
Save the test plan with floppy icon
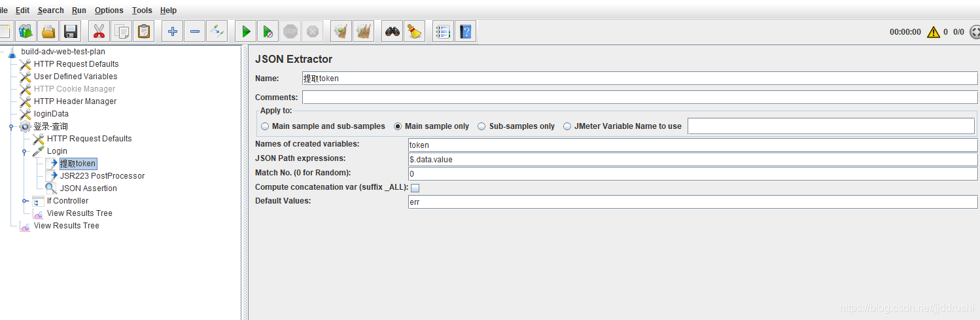tap(71, 31)
